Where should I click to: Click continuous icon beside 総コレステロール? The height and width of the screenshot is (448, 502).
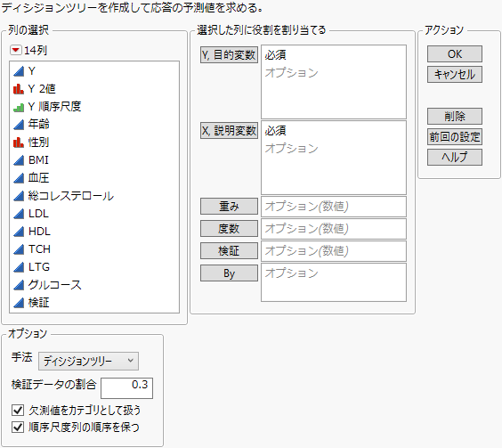pos(19,196)
